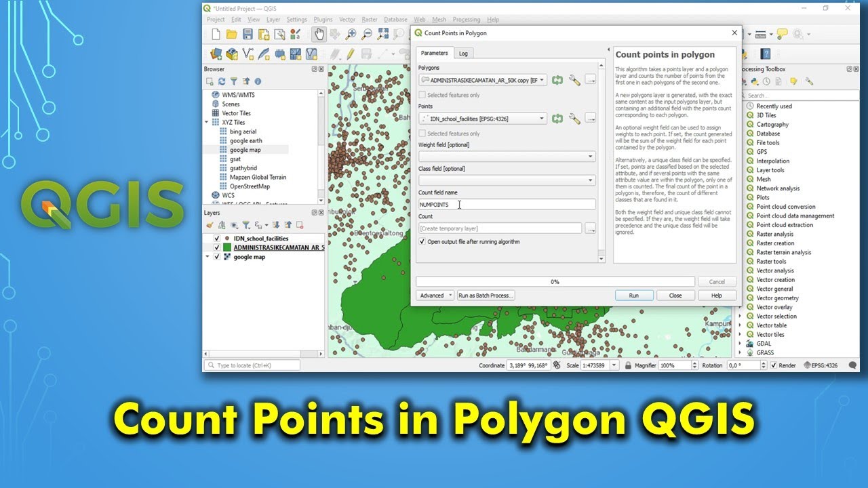
Task: Click the Options wrench icon in Processing Toolbox
Action: [810, 81]
